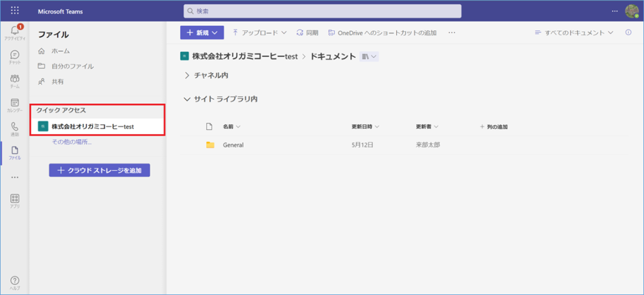Open the Teams icon in the sidebar
644x295 pixels.
click(14, 81)
